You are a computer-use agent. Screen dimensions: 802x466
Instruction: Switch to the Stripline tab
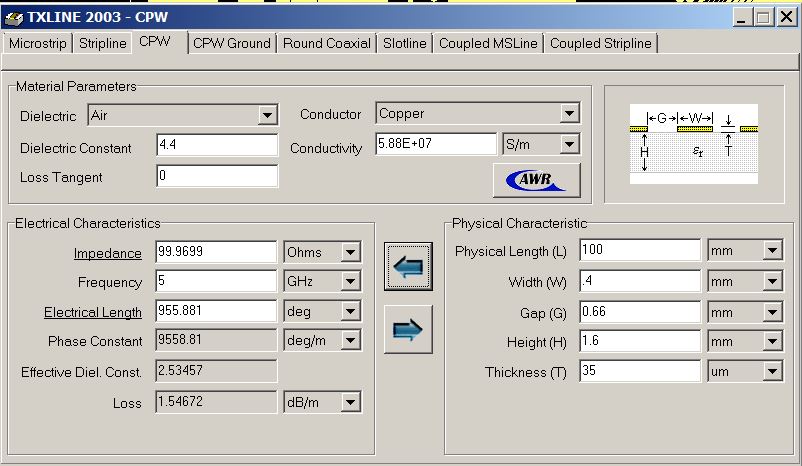click(x=102, y=43)
